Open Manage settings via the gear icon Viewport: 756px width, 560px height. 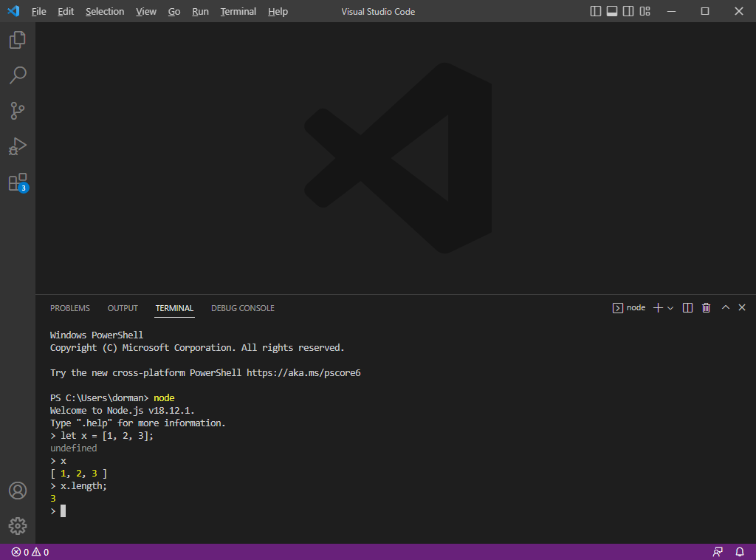point(17,526)
